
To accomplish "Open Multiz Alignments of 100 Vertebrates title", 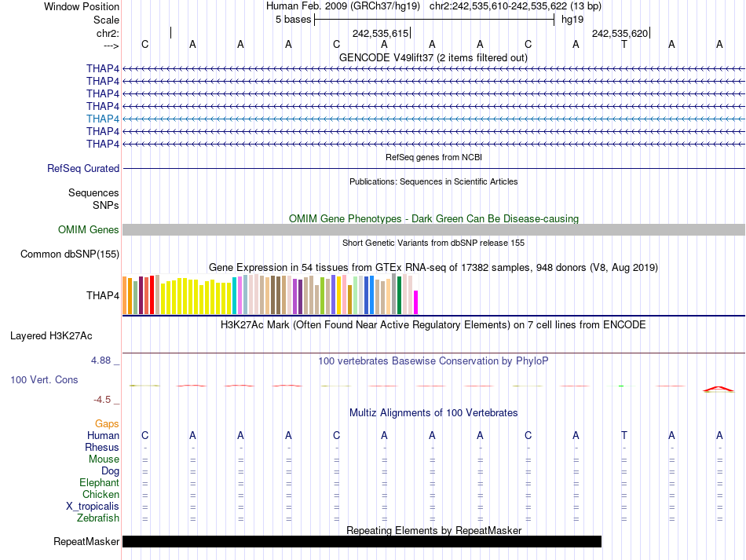I will (433, 412).
